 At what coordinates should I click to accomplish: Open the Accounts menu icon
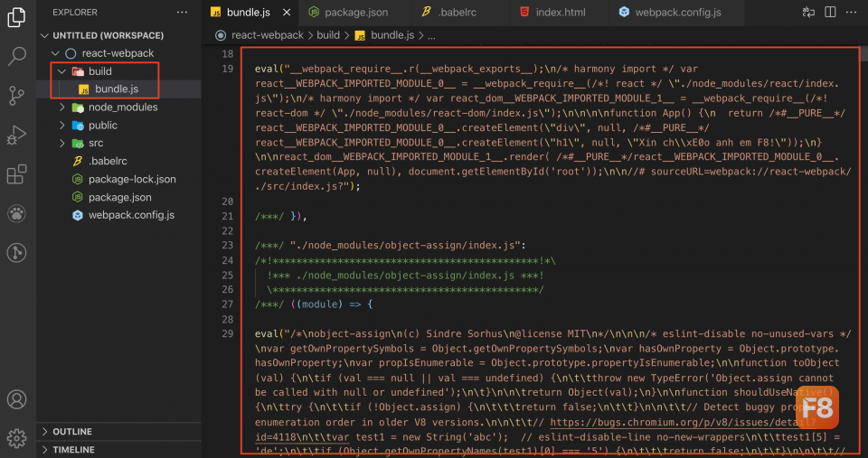[16, 399]
